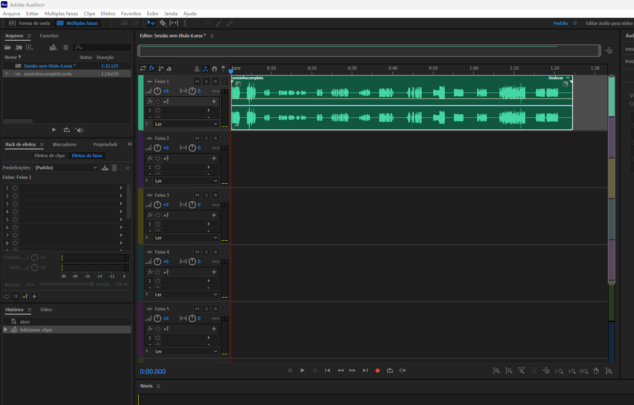Mute Faixa 1 track
Image resolution: width=634 pixels, height=405 pixels.
(x=197, y=81)
